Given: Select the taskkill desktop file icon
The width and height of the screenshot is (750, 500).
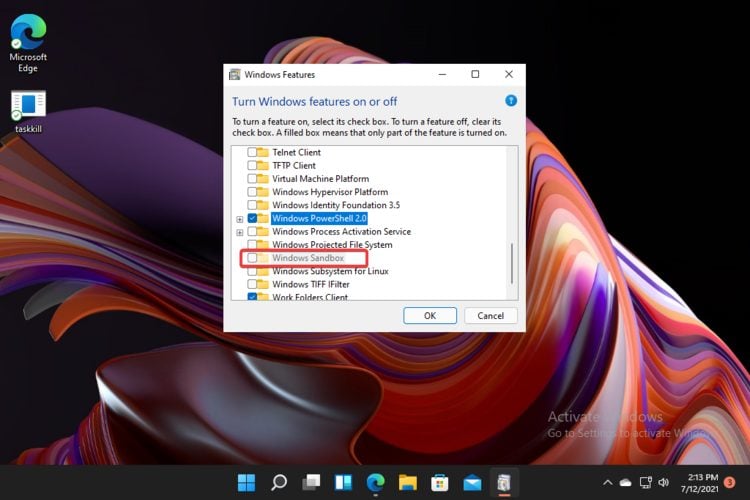Looking at the screenshot, I should [x=28, y=112].
